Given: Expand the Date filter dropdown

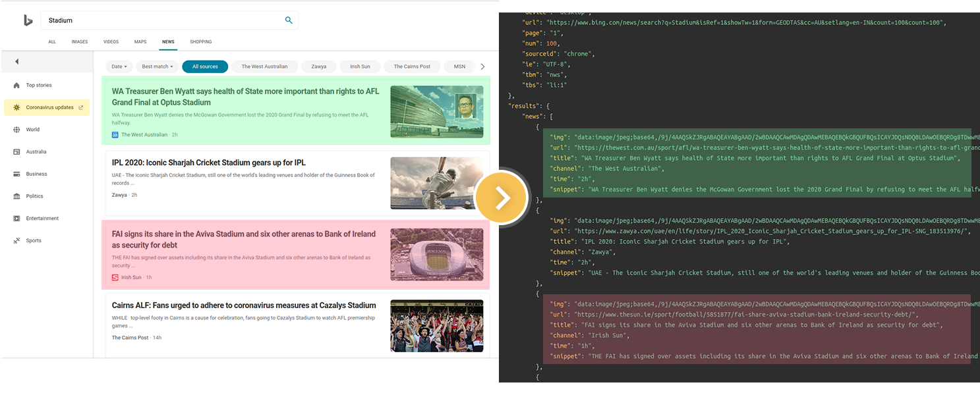Looking at the screenshot, I should point(119,66).
